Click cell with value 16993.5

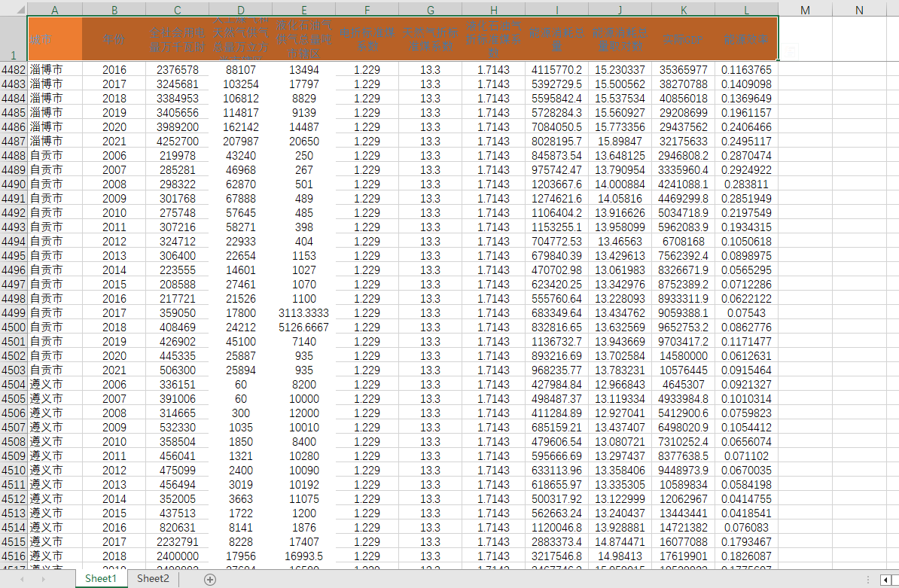tap(304, 556)
